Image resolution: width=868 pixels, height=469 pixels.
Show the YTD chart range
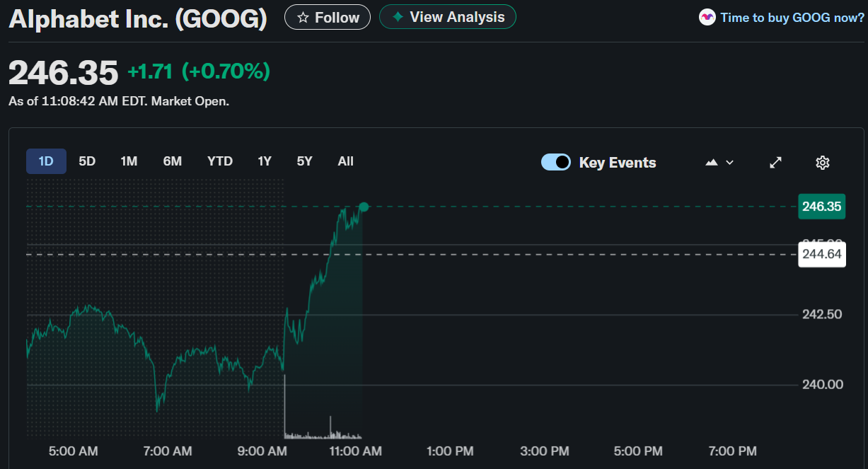tap(220, 161)
